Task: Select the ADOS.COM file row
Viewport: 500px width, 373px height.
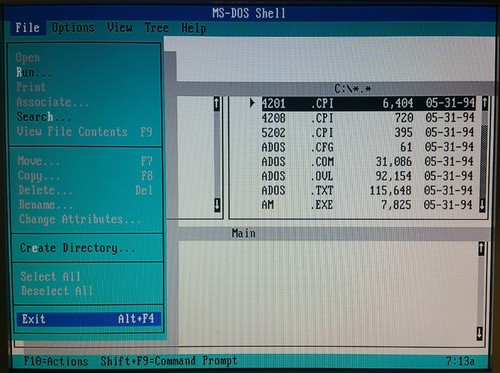Action: pos(368,162)
